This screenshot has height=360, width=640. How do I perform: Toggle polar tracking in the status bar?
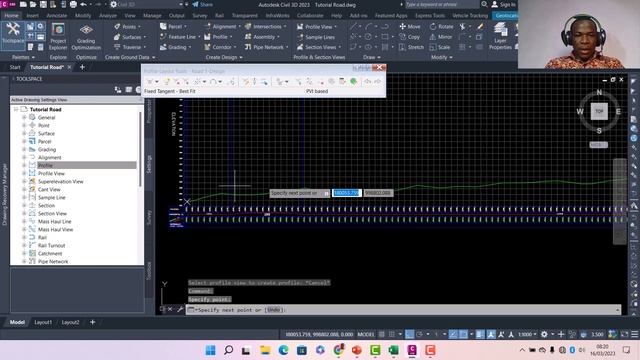click(420, 334)
